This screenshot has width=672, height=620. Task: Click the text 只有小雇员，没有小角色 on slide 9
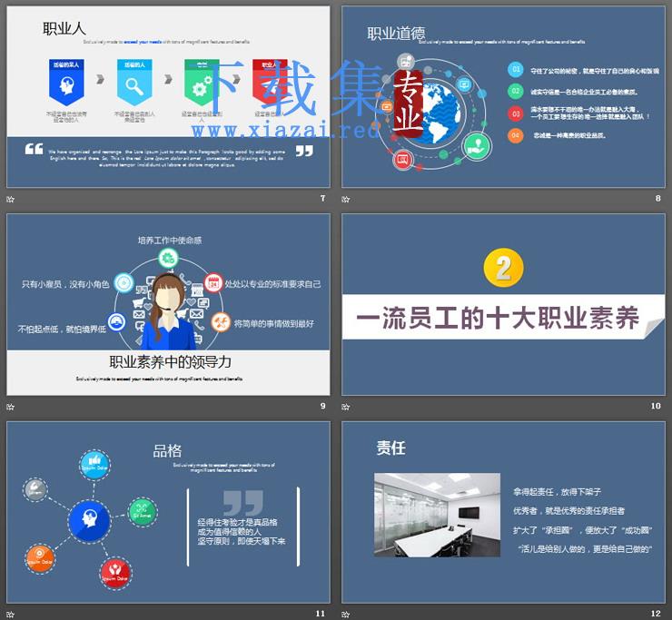click(65, 284)
